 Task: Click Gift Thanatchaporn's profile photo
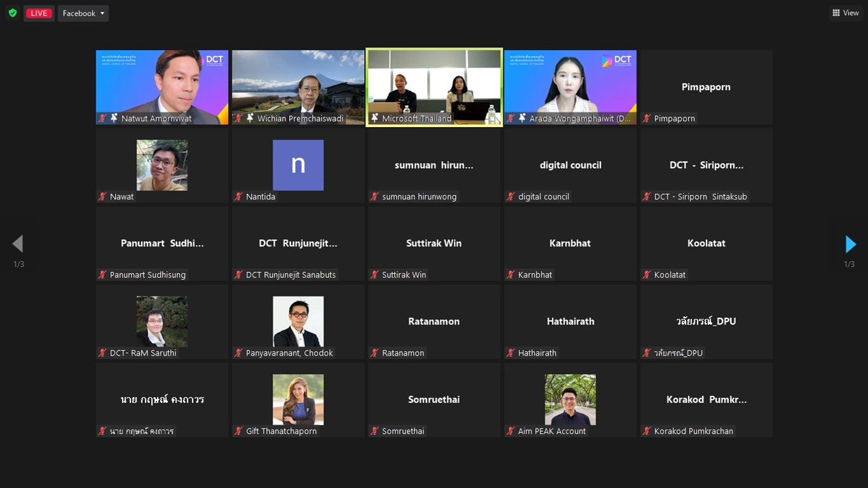(x=298, y=400)
